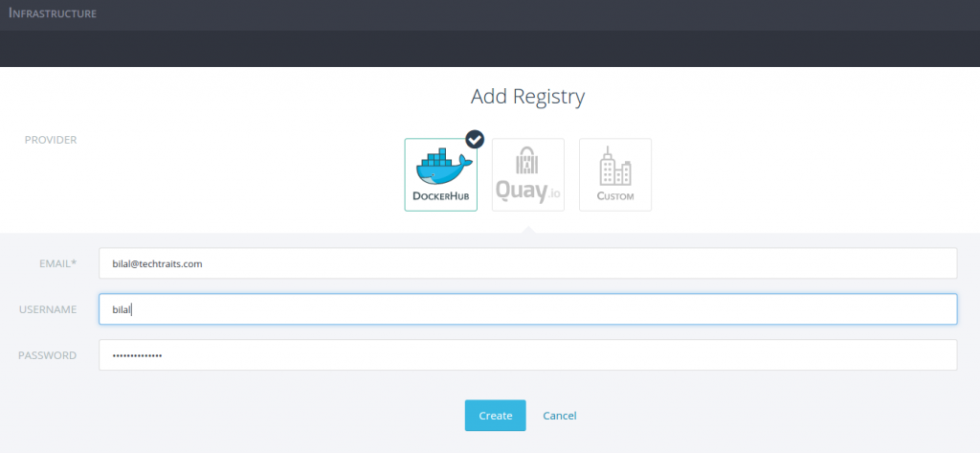Pick the Custom registry building icon

[x=614, y=167]
